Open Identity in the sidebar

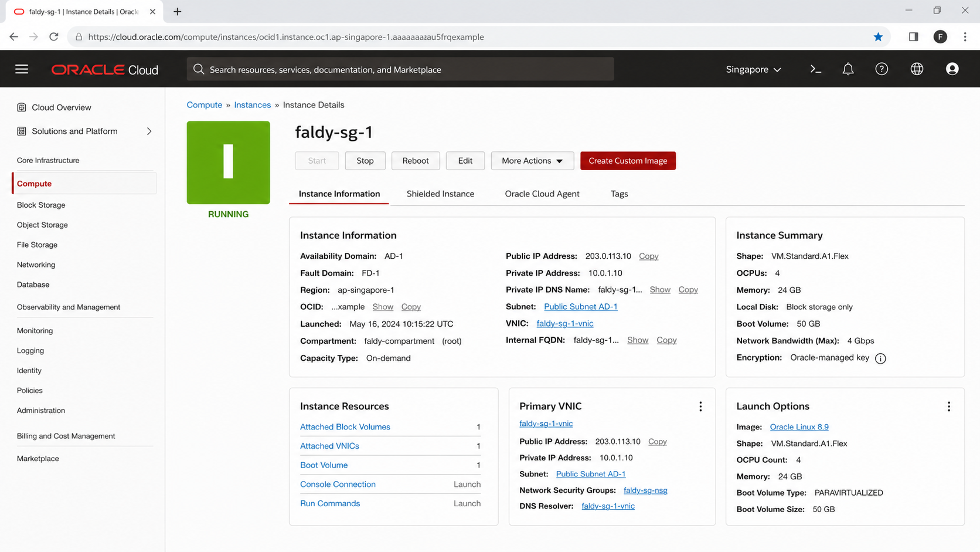click(x=29, y=371)
